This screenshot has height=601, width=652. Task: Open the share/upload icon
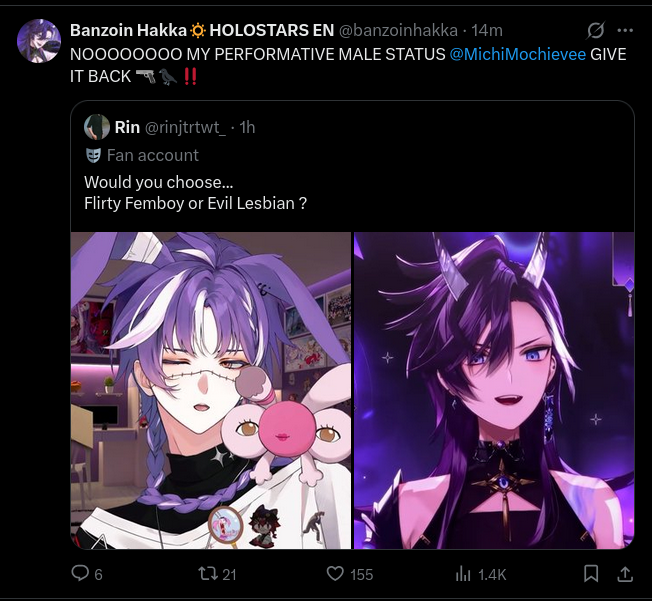625,574
